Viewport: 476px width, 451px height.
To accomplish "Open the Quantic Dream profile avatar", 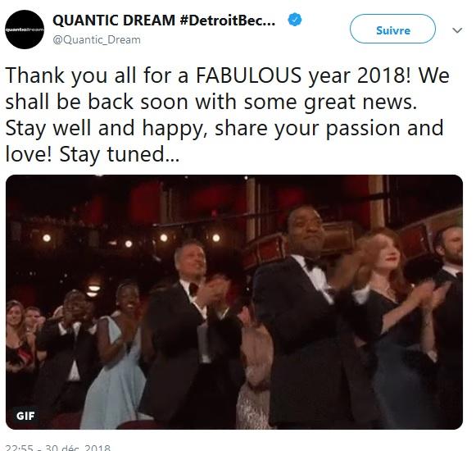I will click(25, 30).
